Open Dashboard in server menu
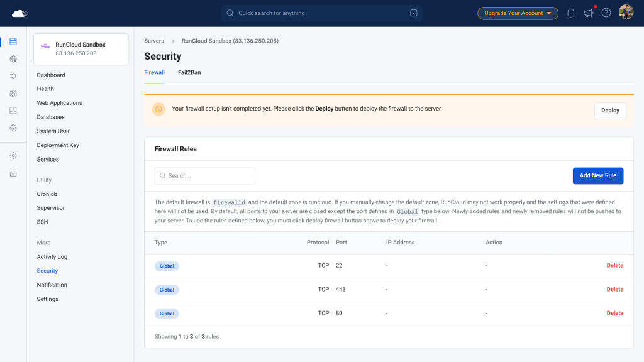Image resolution: width=644 pixels, height=362 pixels. tap(51, 75)
